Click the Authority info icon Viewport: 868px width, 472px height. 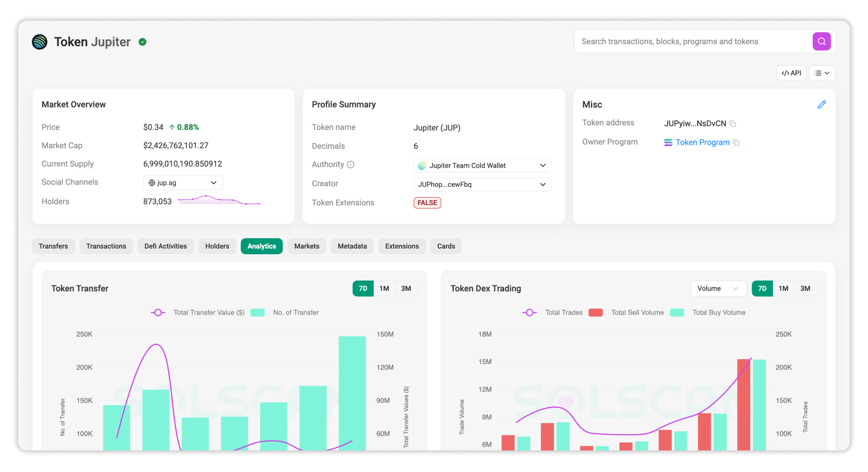[x=350, y=164]
